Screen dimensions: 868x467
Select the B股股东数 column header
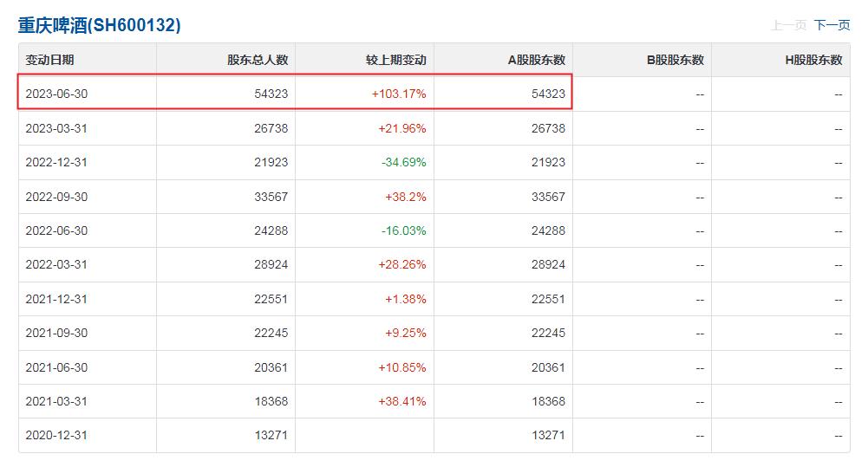click(675, 60)
